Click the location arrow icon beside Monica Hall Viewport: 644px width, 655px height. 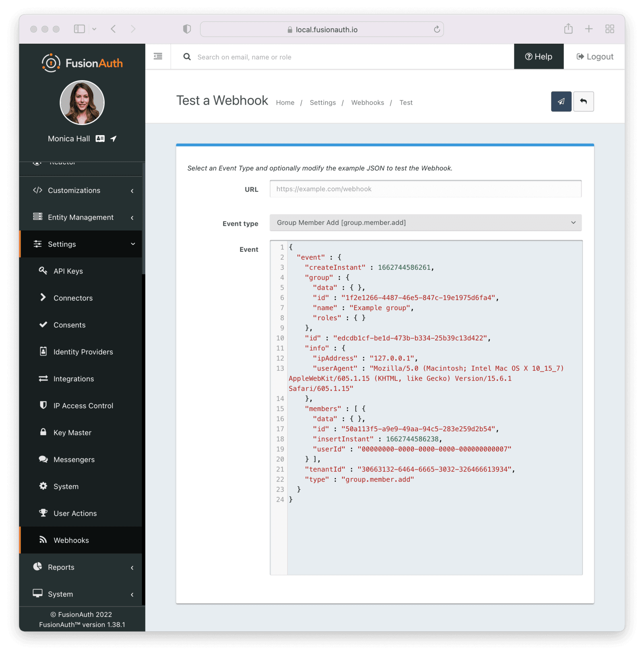click(114, 138)
